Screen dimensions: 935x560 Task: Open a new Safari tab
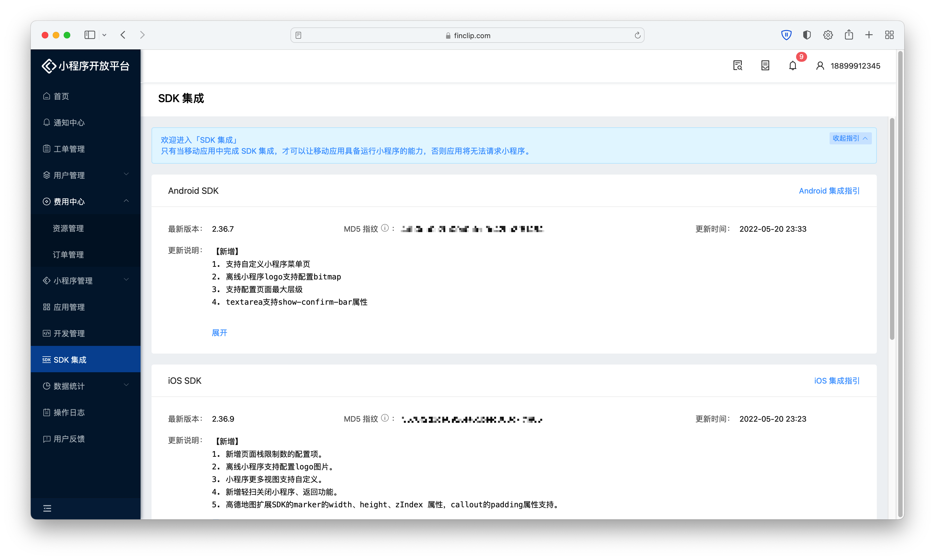(869, 35)
